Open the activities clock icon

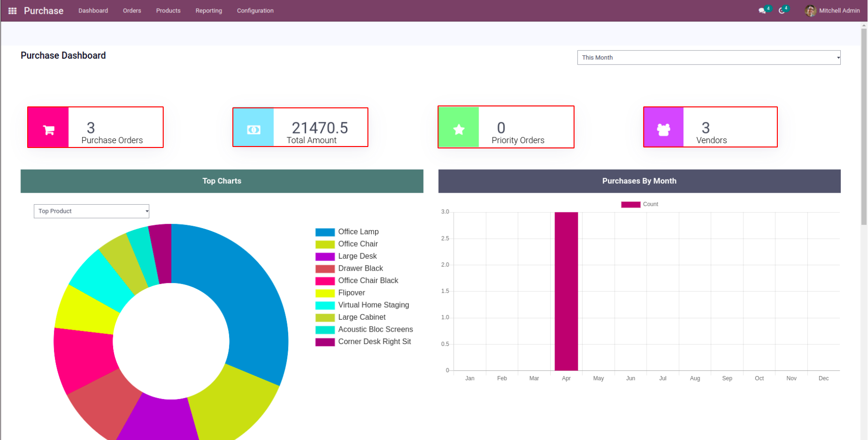782,10
